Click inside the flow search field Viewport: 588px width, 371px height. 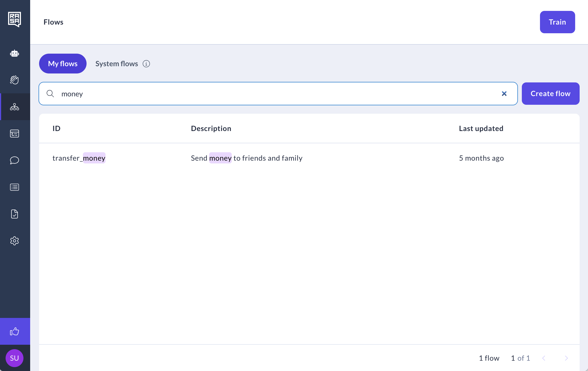(276, 94)
